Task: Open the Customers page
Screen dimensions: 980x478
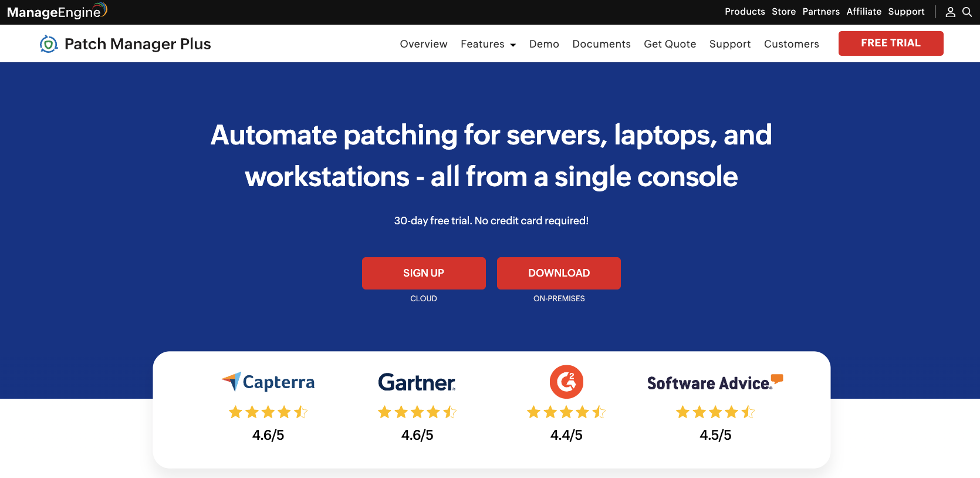Action: pyautogui.click(x=792, y=44)
